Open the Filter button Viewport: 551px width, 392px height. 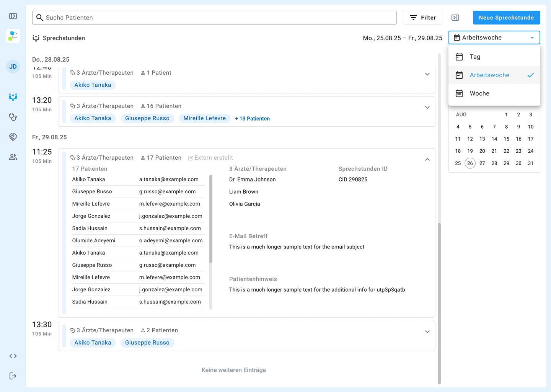422,18
